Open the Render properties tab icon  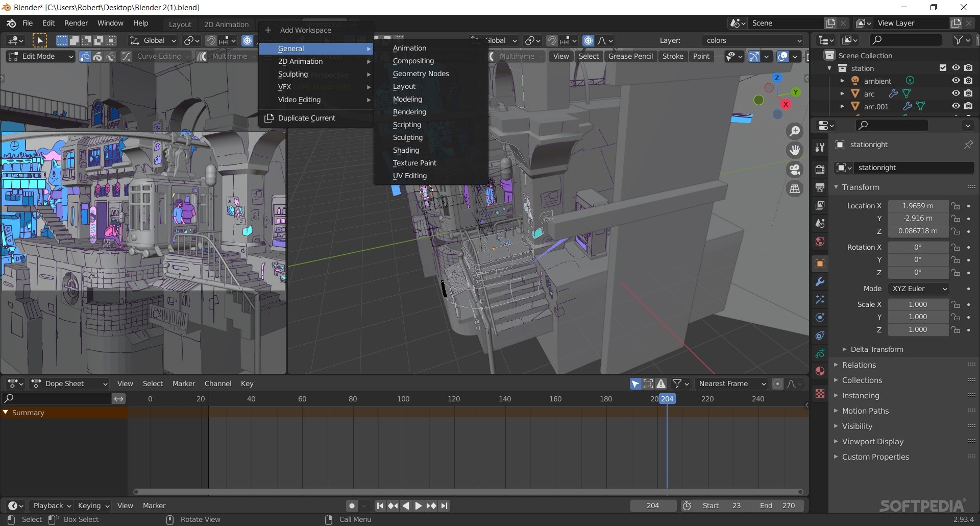[x=820, y=170]
